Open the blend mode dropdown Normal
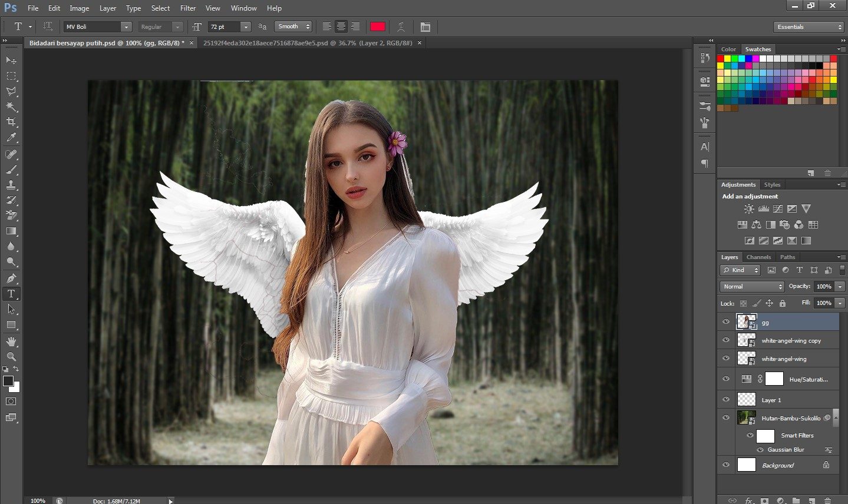Image resolution: width=848 pixels, height=504 pixels. [x=752, y=286]
